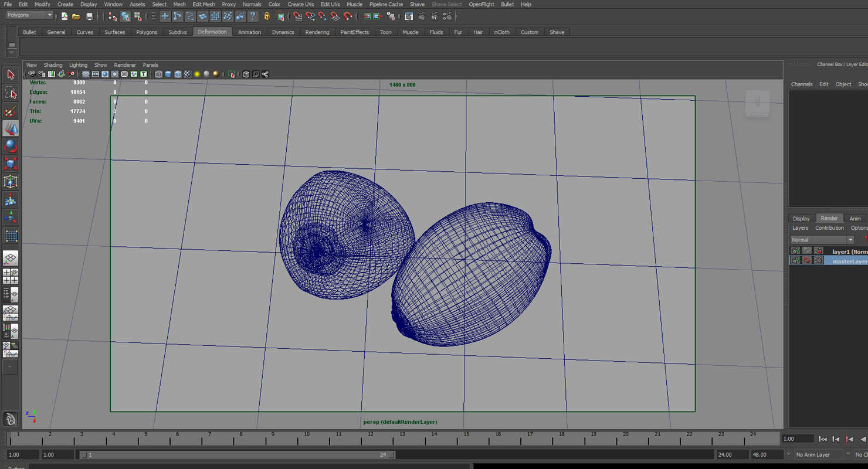The height and width of the screenshot is (469, 868).
Task: Switch to four view layout
Action: 11,276
